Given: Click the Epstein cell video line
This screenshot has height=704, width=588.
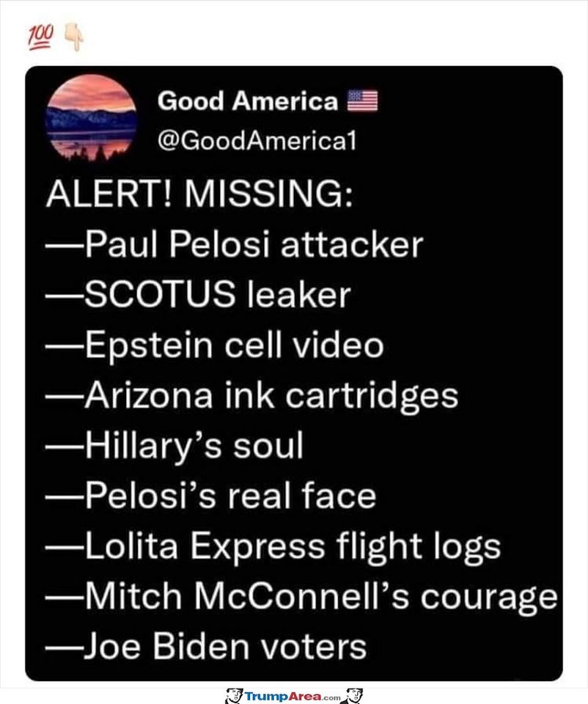Looking at the screenshot, I should [x=215, y=345].
